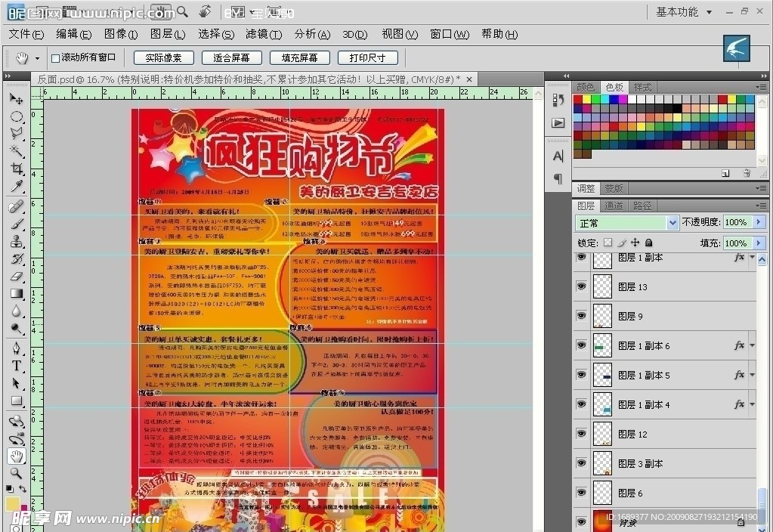
Task: Select the Magic Wand tool
Action: click(17, 151)
